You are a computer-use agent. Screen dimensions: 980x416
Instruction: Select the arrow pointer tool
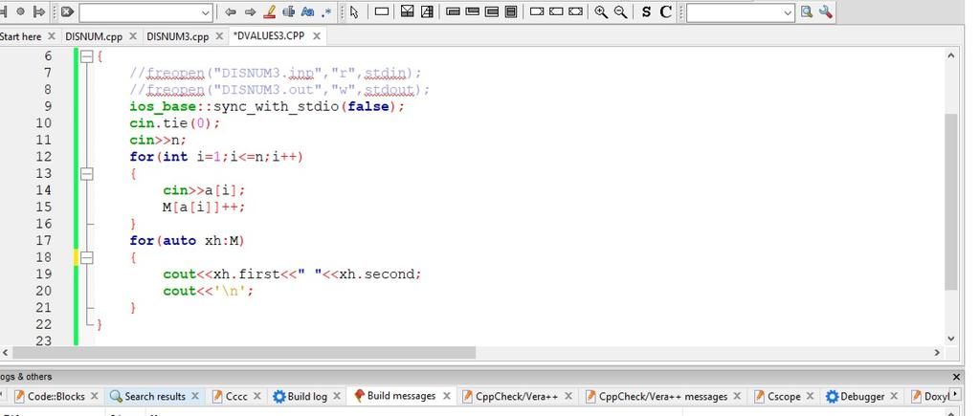point(354,11)
